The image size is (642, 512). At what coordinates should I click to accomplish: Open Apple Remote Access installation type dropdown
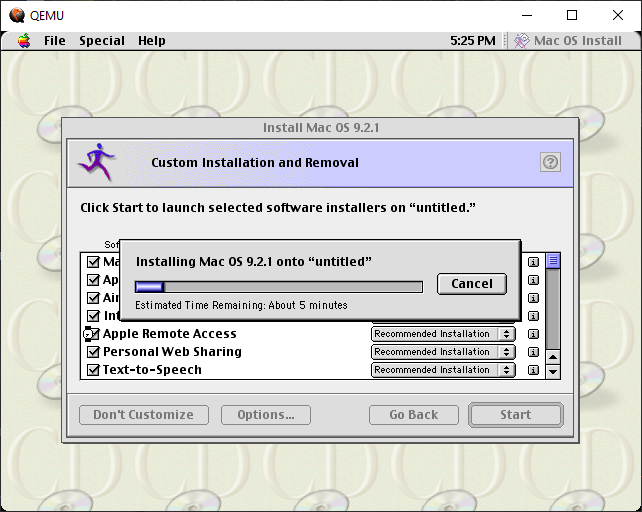click(x=443, y=334)
